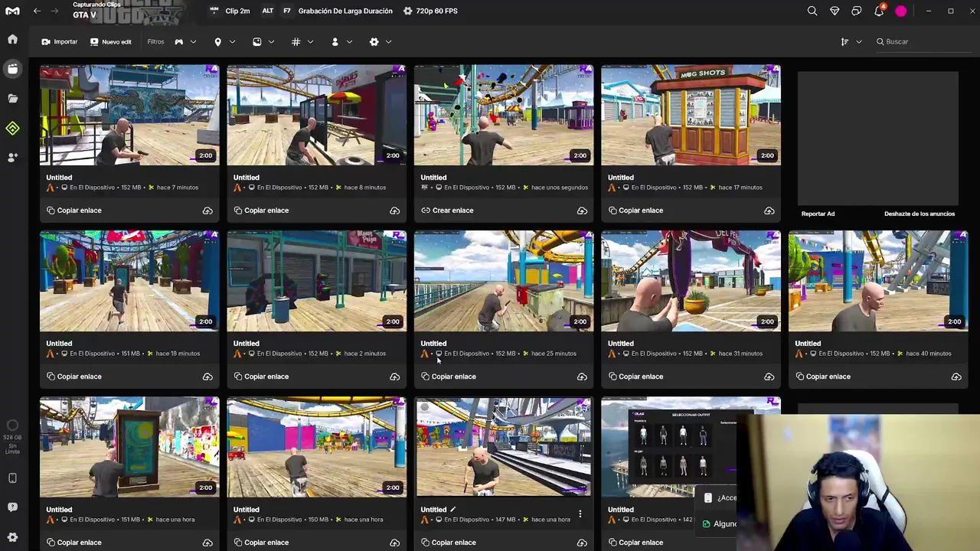
Task: Copy link of 'hace 40 minutos' clip
Action: (x=823, y=377)
